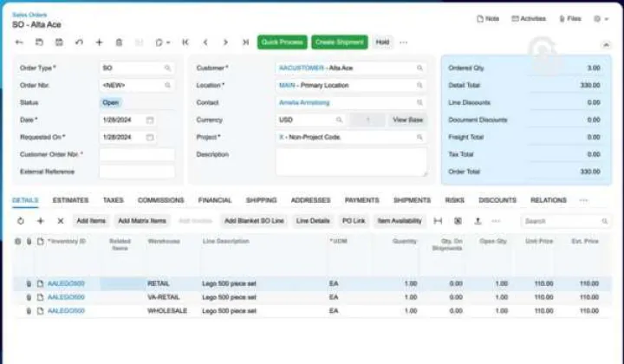Open the AACUSTOMER customer link
The image size is (624, 364).
pos(296,68)
